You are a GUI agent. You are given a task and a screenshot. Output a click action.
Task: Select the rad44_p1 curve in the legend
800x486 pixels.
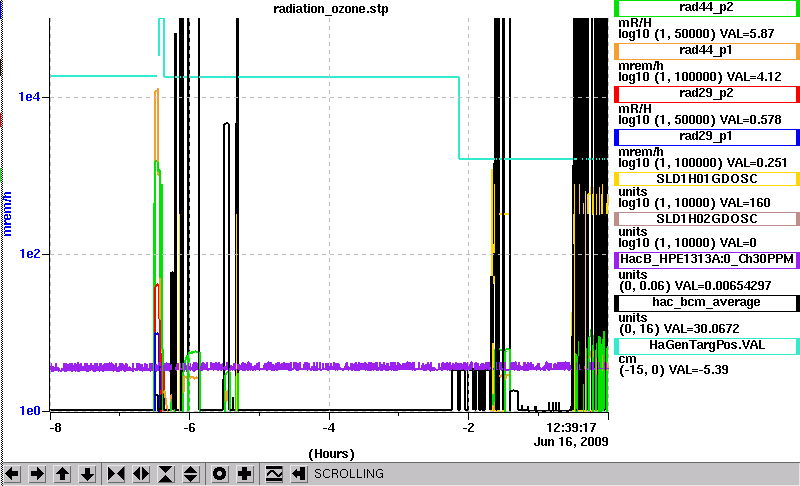[x=707, y=50]
